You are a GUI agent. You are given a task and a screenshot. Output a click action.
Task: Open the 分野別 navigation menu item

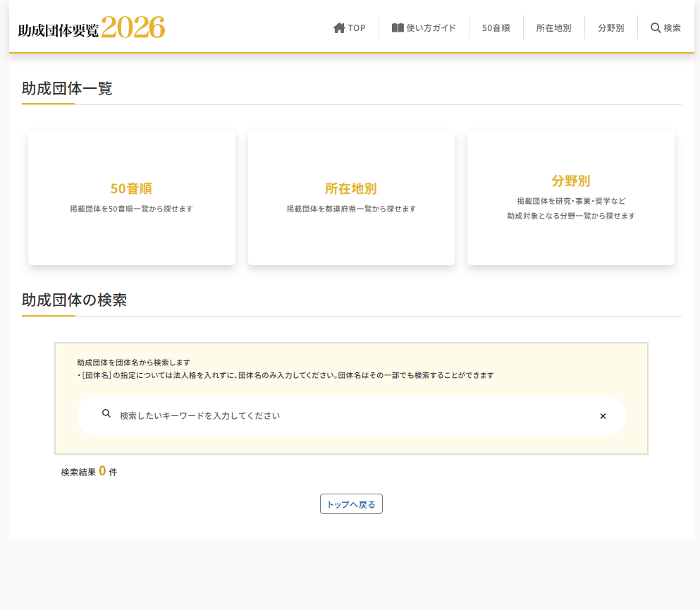(610, 28)
